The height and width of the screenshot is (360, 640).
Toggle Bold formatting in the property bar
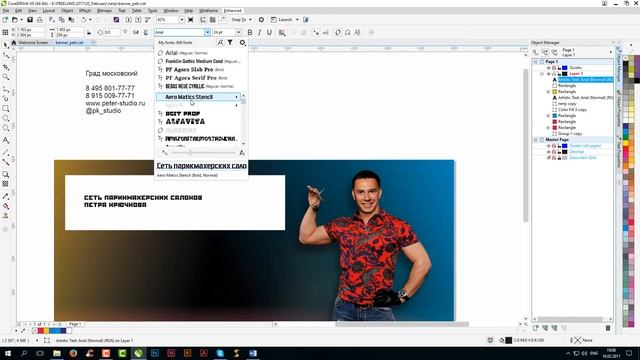[x=250, y=32]
